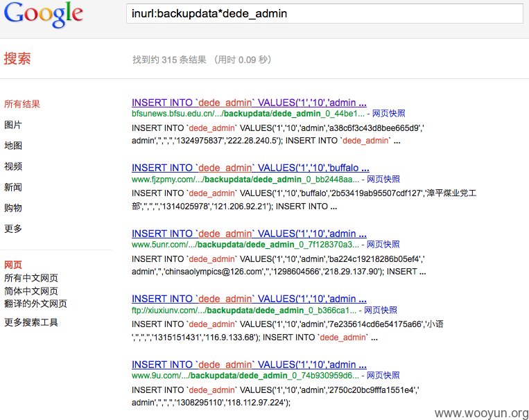
Task: Click snippet containing 222.28.240.5
Action: 278,134
